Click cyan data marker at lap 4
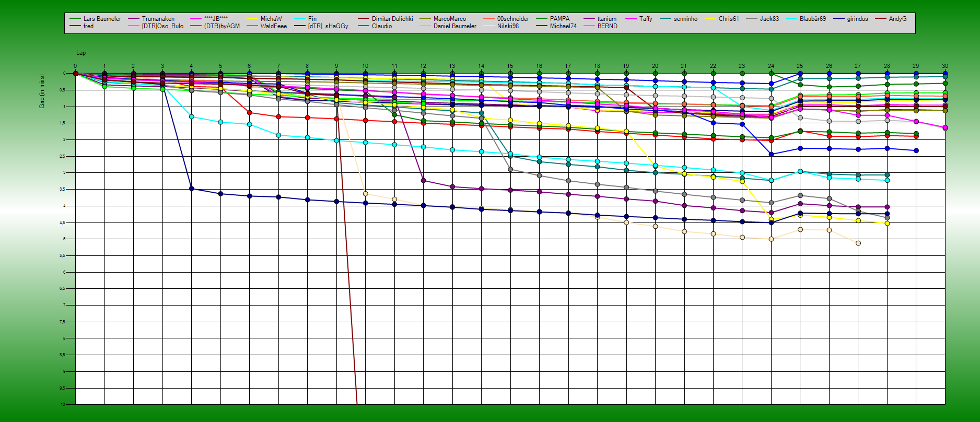Viewport: 980px width, 422px height. tap(192, 116)
